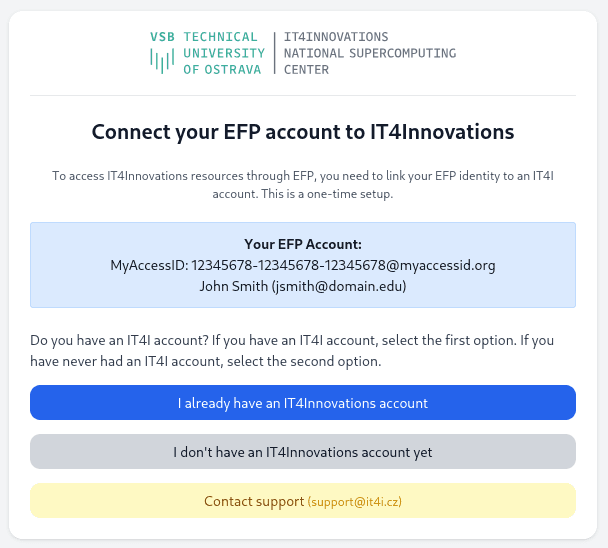Click the MyAccessID identifier line
Viewport: 608px width, 548px height.
click(303, 265)
